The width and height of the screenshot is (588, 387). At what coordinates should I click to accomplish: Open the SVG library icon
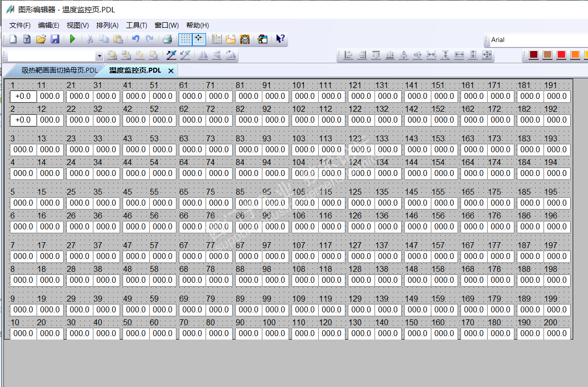coord(245,39)
